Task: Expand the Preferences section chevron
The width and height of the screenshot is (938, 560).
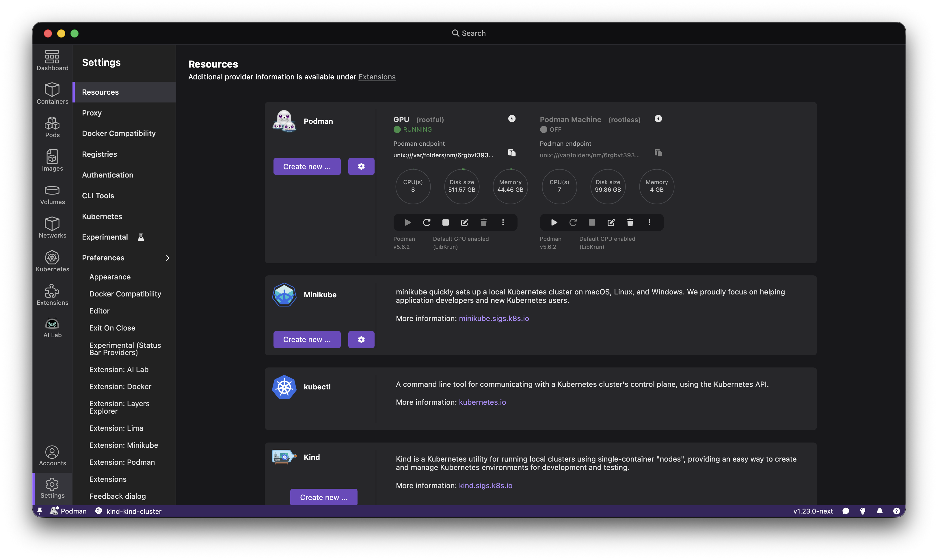Action: click(x=167, y=258)
